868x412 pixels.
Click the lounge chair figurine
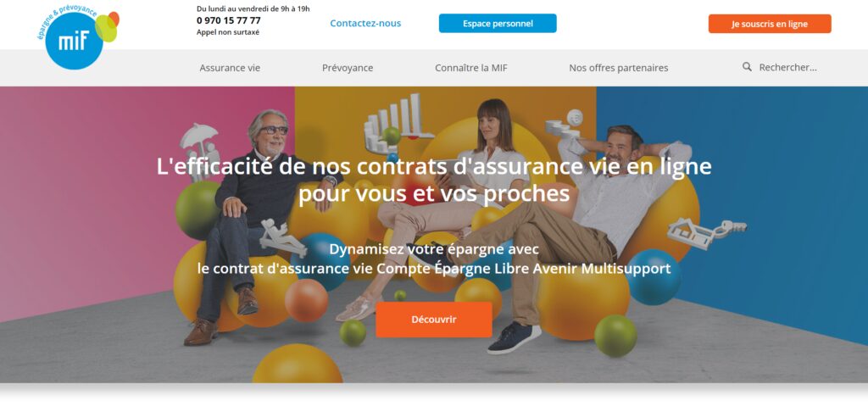tap(281, 237)
